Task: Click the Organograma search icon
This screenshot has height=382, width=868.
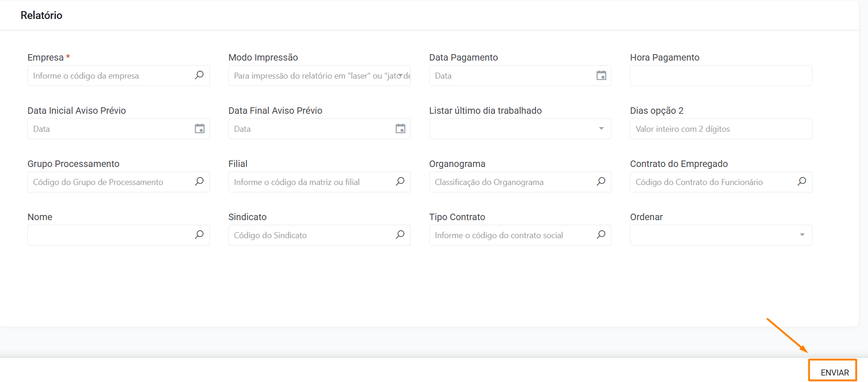Action: (601, 182)
